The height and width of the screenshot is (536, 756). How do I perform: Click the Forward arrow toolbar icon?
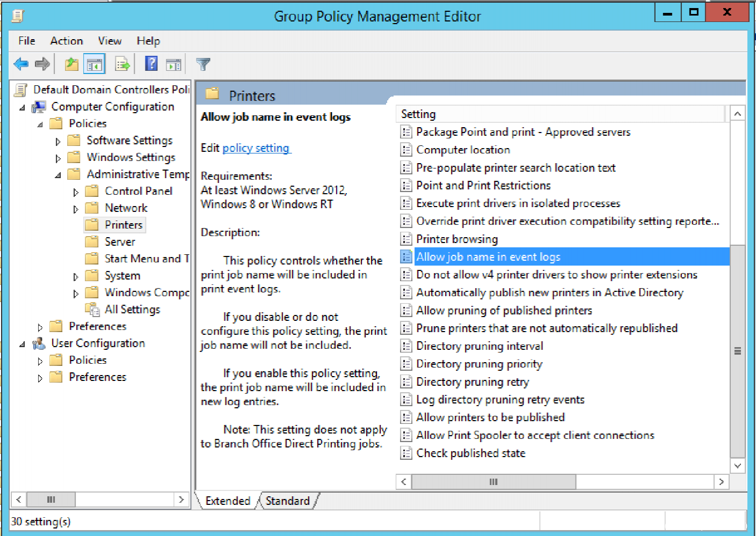[42, 64]
